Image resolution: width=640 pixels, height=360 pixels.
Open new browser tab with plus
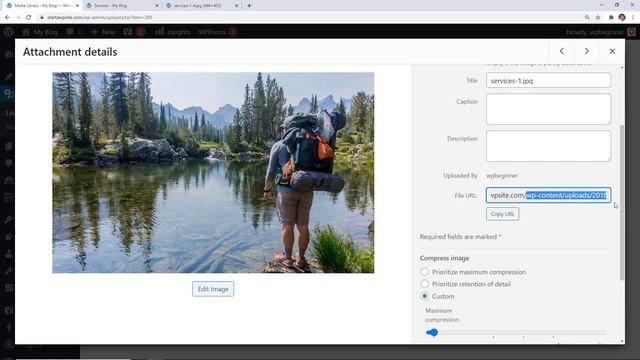click(249, 6)
